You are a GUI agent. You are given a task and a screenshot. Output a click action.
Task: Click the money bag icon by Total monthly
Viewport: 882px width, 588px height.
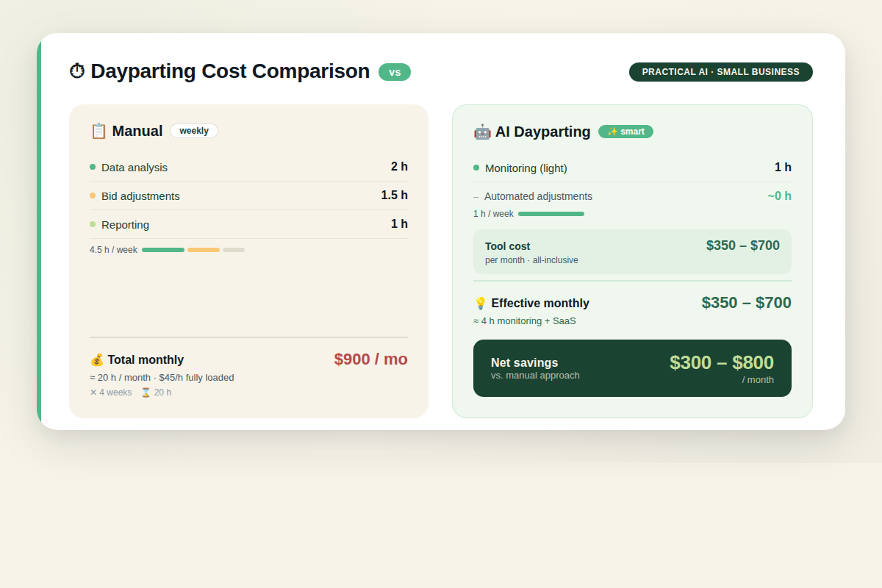[97, 360]
